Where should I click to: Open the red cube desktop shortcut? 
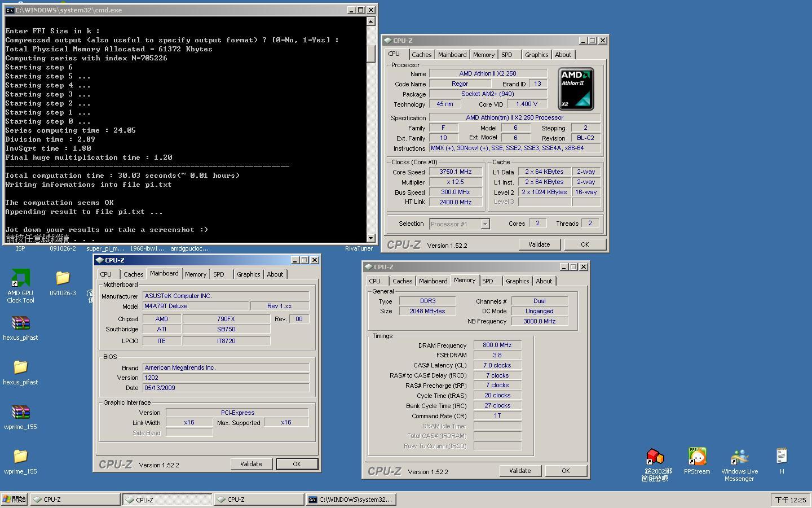coord(655,456)
